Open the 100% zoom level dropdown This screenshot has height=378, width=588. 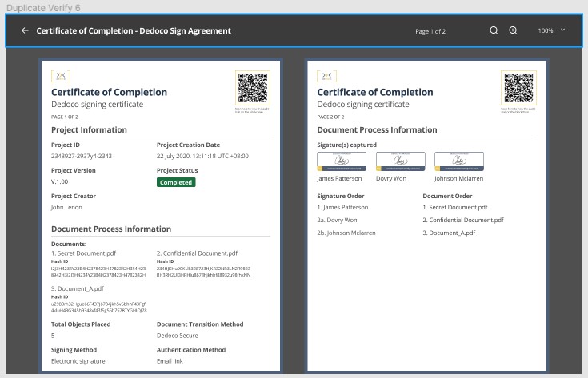pyautogui.click(x=551, y=30)
